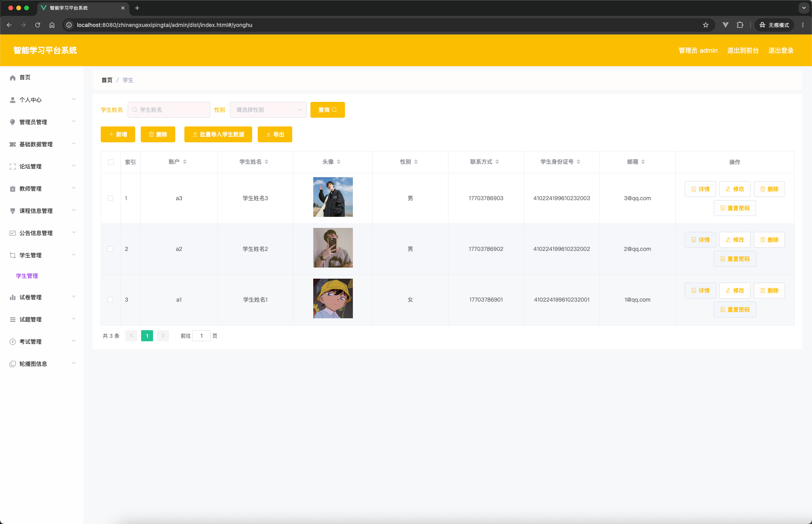Click the bar chart icon for 试卷管理
The image size is (812, 524).
tap(13, 297)
